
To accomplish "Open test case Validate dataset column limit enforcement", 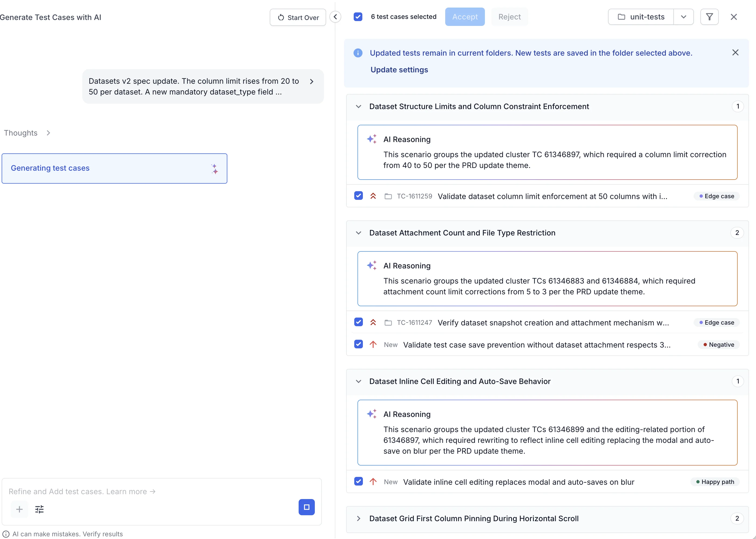I will [552, 196].
